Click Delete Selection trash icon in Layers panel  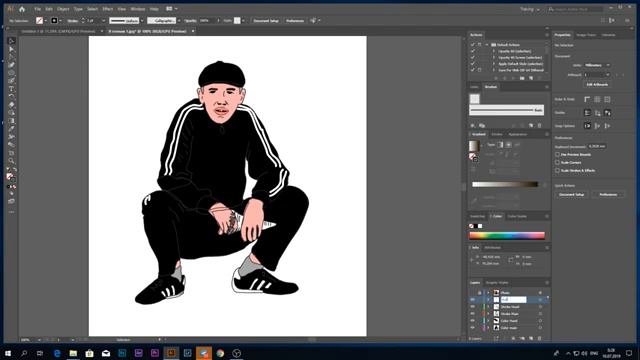pos(540,338)
